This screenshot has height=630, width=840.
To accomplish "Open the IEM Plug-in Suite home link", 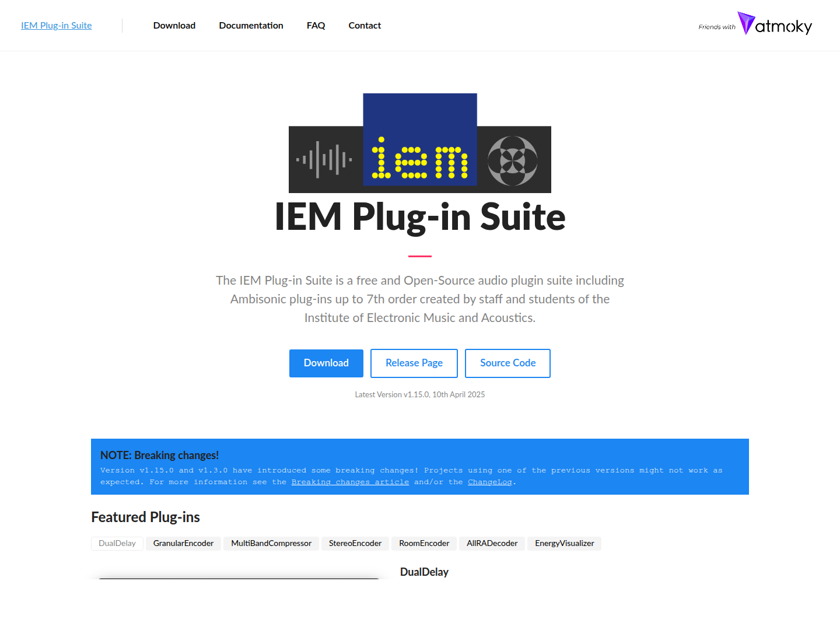I will click(57, 25).
